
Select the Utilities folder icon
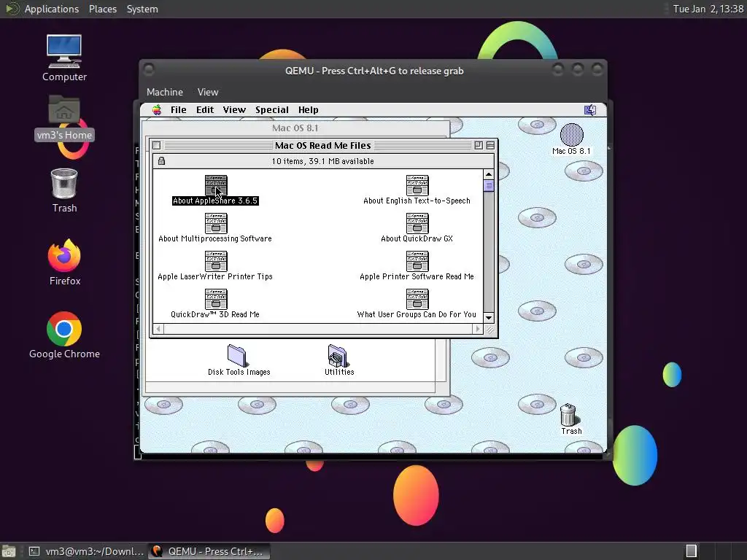[x=338, y=356]
